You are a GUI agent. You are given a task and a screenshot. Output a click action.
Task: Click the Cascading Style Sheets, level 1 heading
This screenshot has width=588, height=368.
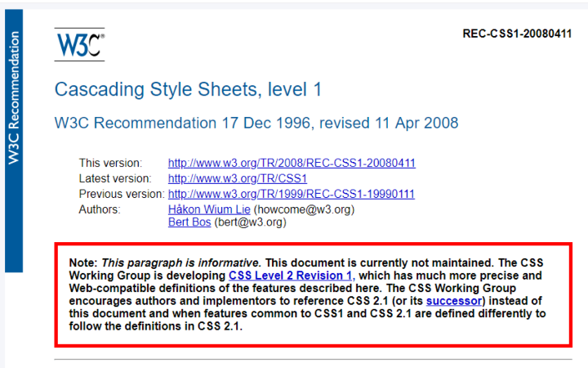(x=188, y=89)
